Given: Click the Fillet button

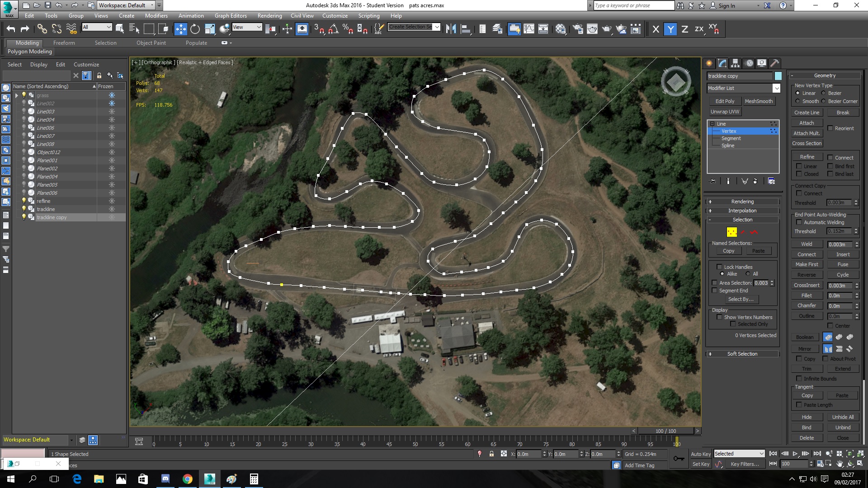Looking at the screenshot, I should pos(807,296).
